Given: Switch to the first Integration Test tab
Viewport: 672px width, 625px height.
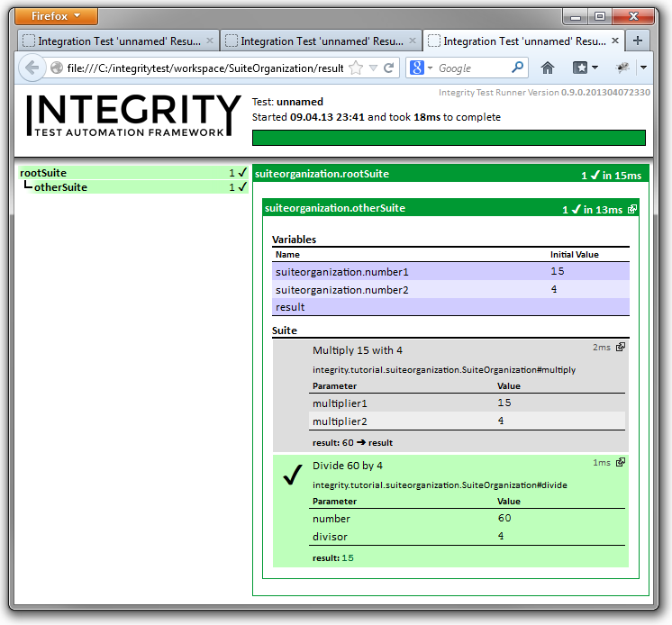Looking at the screenshot, I should tap(117, 41).
